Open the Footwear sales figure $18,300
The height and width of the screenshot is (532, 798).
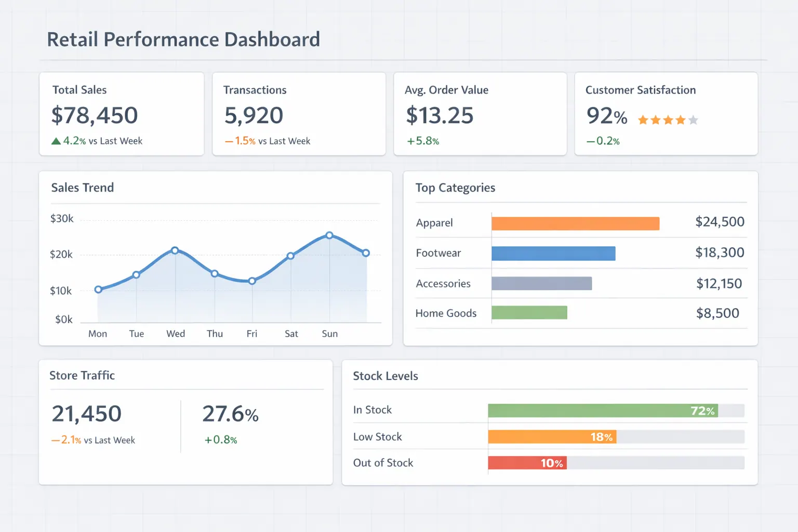[720, 252]
